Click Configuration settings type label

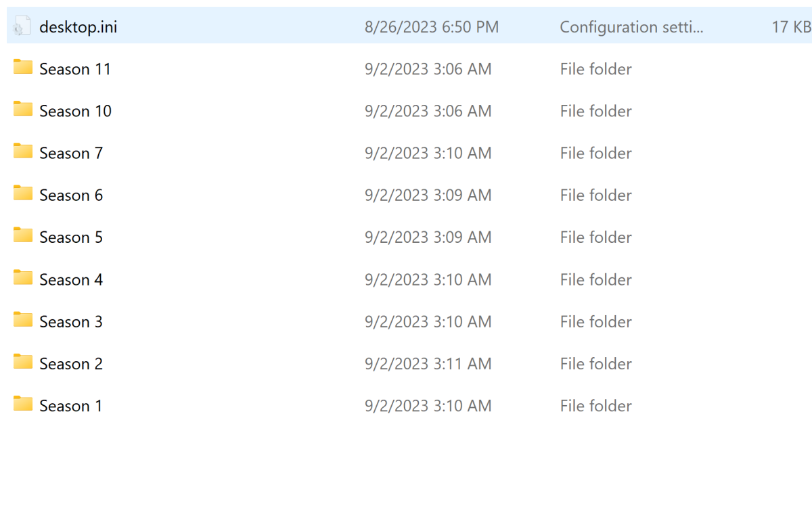[x=631, y=27]
